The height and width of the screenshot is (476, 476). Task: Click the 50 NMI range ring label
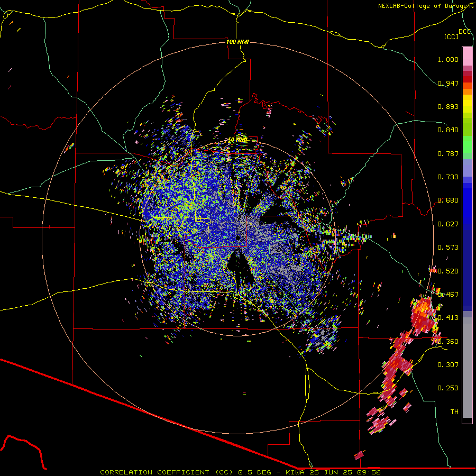(x=237, y=140)
